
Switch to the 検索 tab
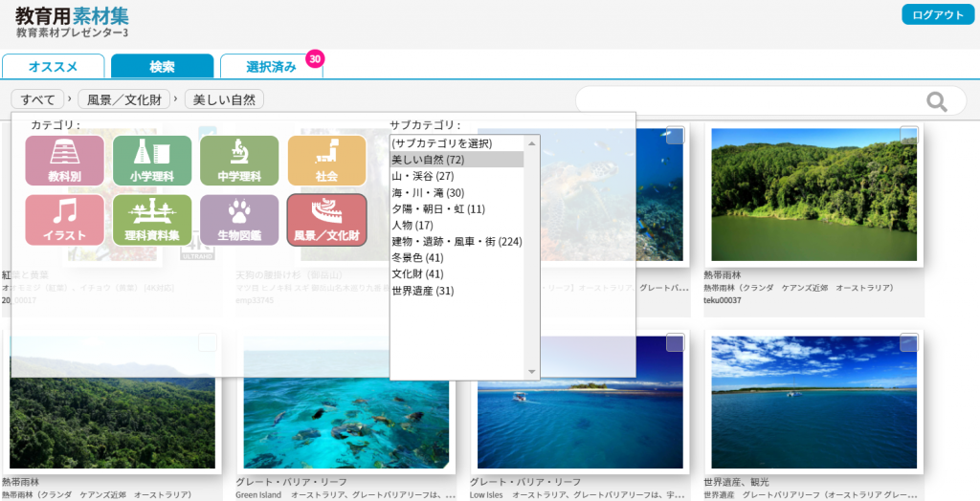[x=163, y=67]
